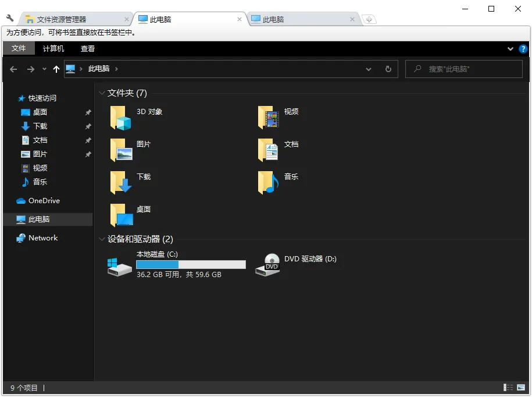The image size is (532, 397).
Task: Expand the ribbon with the chevron
Action: (510, 49)
